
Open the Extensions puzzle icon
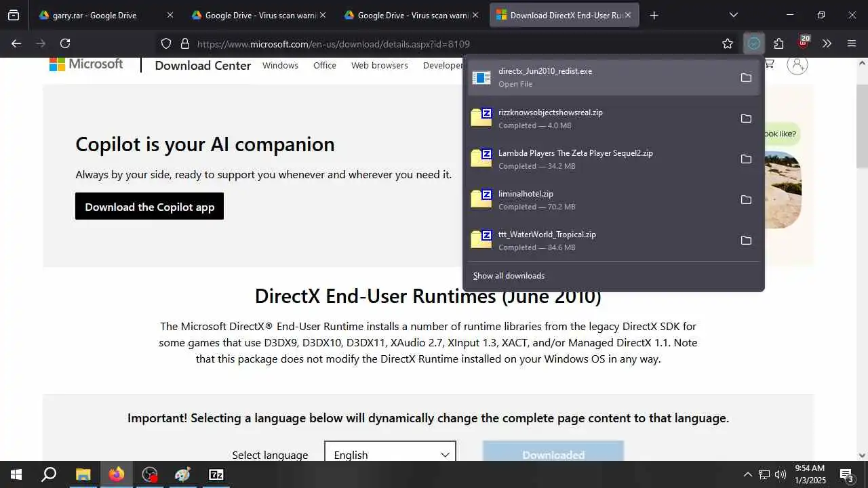[x=778, y=43]
